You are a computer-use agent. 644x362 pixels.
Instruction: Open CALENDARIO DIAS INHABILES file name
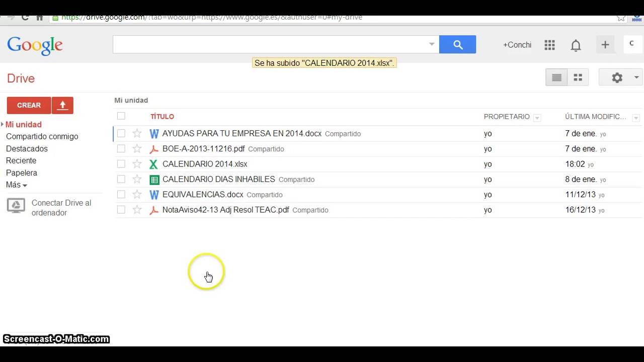coord(219,179)
